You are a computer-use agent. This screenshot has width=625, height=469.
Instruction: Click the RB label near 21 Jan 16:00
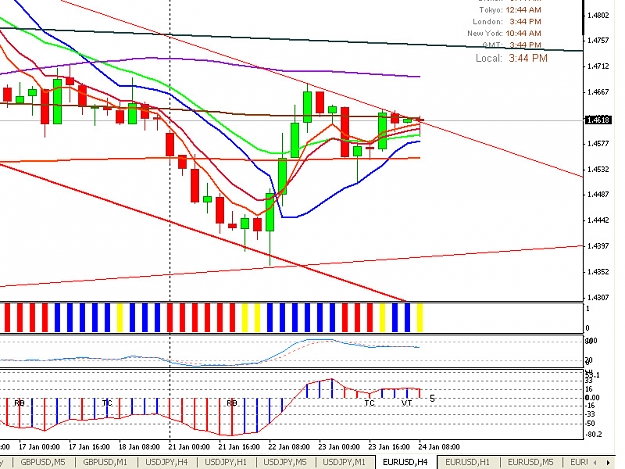tap(232, 403)
